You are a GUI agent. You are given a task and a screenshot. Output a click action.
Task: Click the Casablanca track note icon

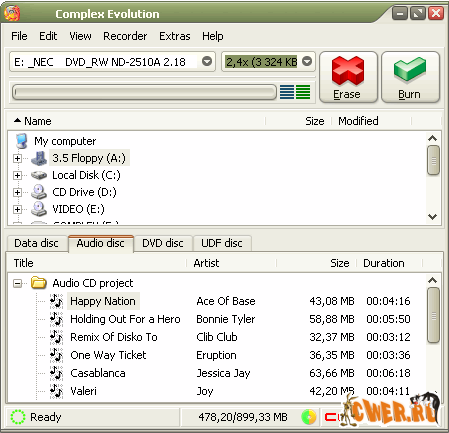[56, 373]
